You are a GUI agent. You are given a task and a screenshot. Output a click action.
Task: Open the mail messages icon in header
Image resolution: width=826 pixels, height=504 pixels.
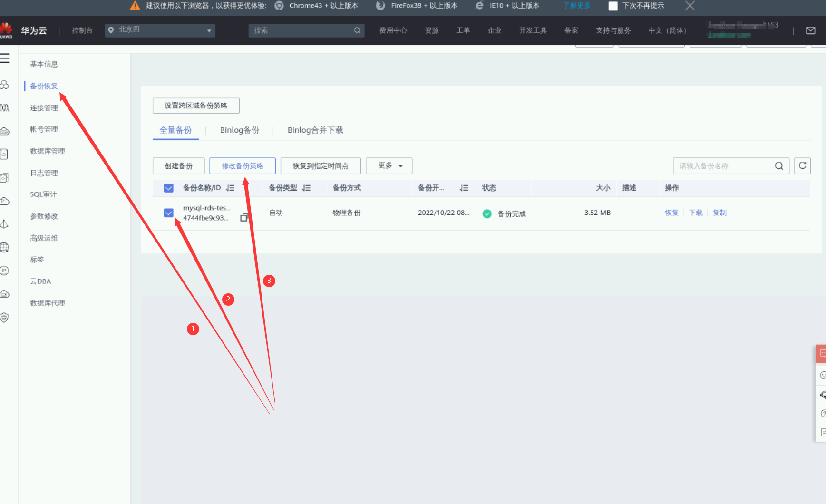click(811, 30)
